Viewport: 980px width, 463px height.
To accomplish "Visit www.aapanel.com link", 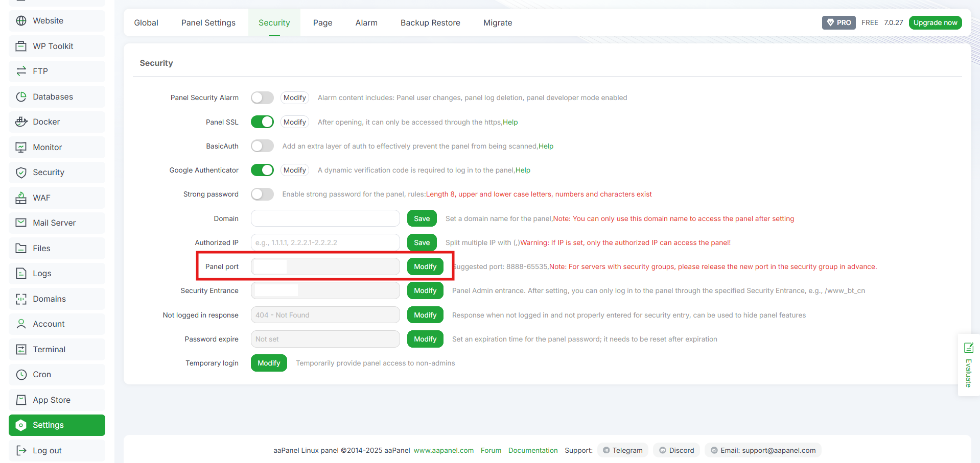I will pos(444,450).
